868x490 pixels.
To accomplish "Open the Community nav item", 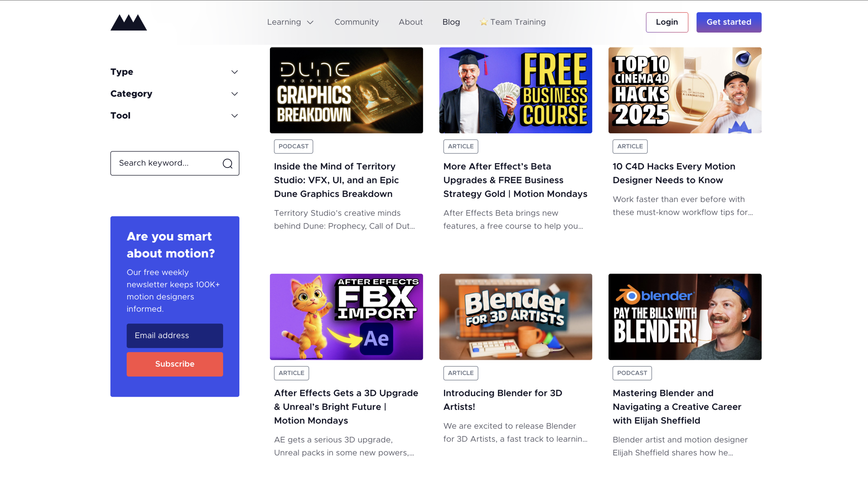I will click(356, 22).
